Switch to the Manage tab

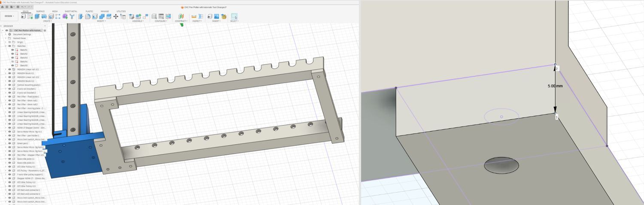pos(105,11)
